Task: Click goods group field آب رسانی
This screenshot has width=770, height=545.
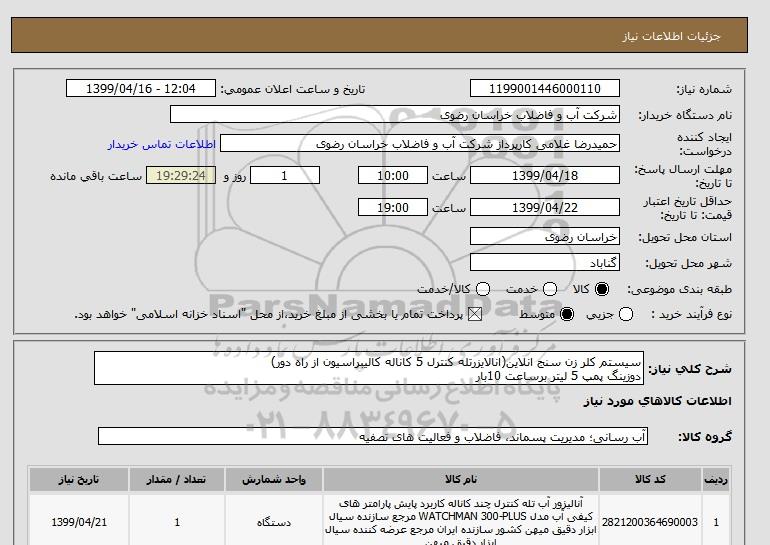Action: tap(373, 436)
